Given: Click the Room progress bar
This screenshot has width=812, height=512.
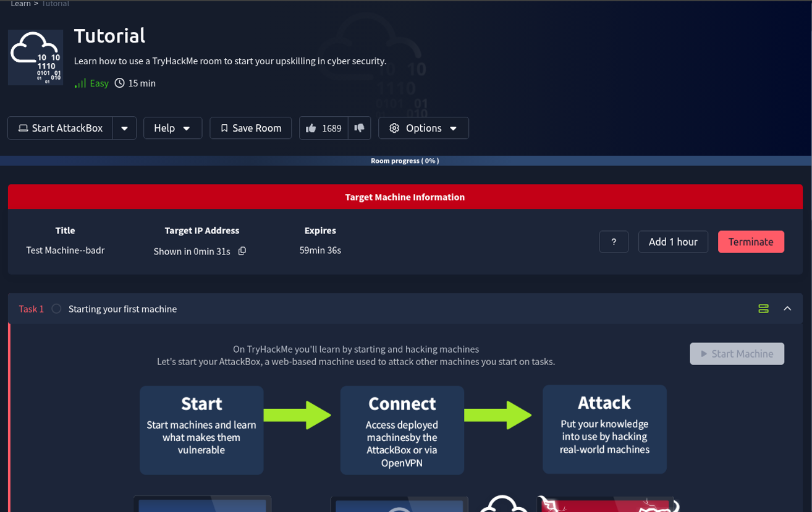Looking at the screenshot, I should point(405,161).
